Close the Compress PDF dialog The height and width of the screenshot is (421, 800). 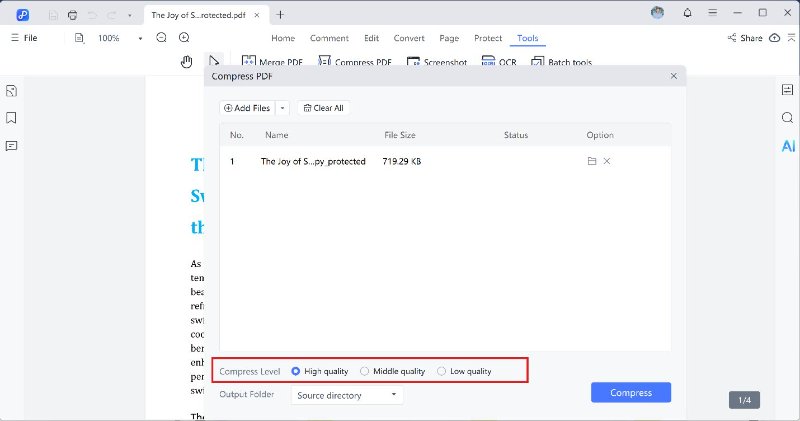[x=673, y=76]
